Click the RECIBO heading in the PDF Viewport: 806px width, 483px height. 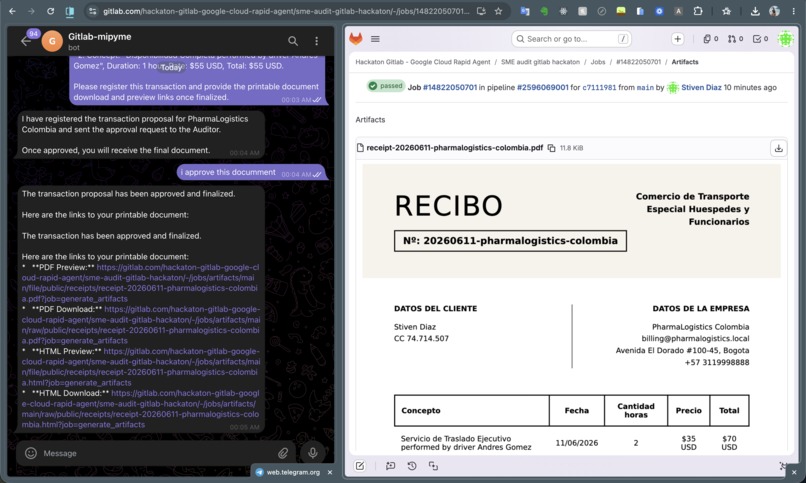point(448,206)
